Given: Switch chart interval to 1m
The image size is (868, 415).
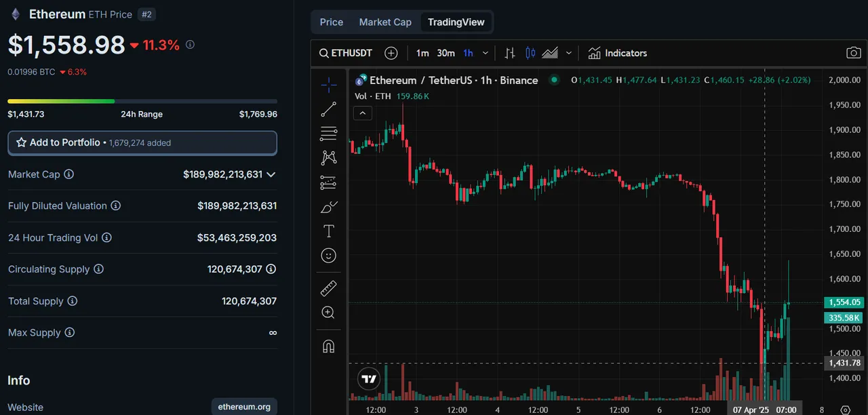Looking at the screenshot, I should pos(422,53).
